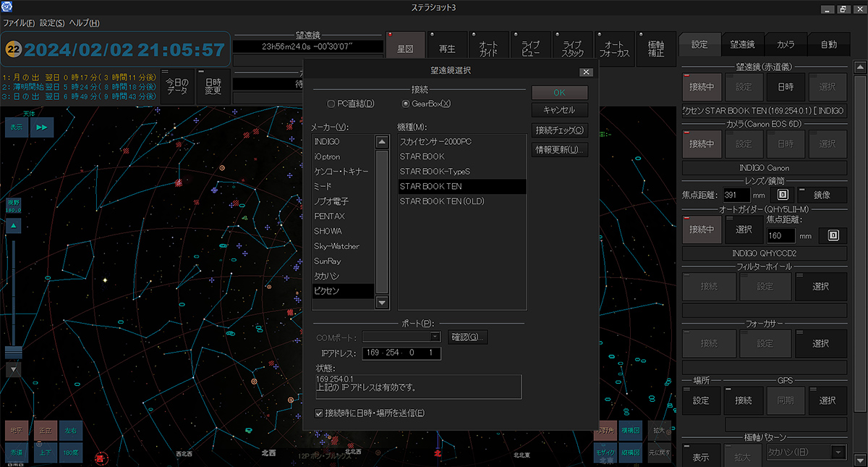868x467 pixels.
Task: Select the PC直結 radio button
Action: (x=331, y=104)
